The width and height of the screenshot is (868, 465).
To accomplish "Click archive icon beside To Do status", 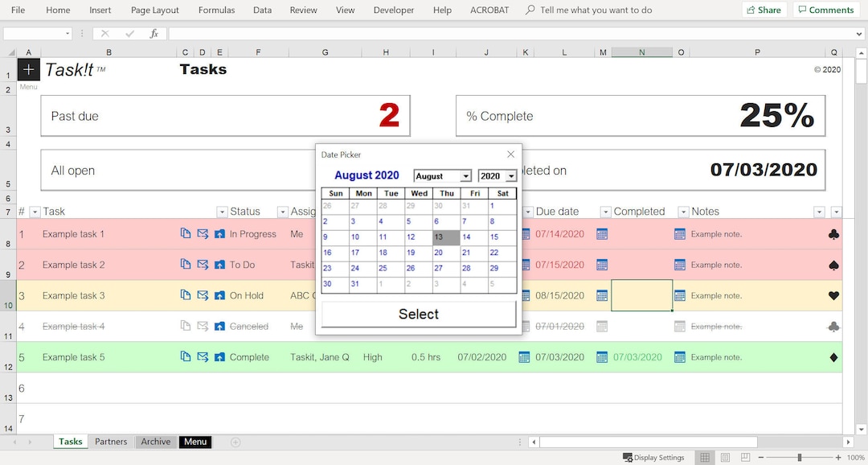I will (x=219, y=265).
